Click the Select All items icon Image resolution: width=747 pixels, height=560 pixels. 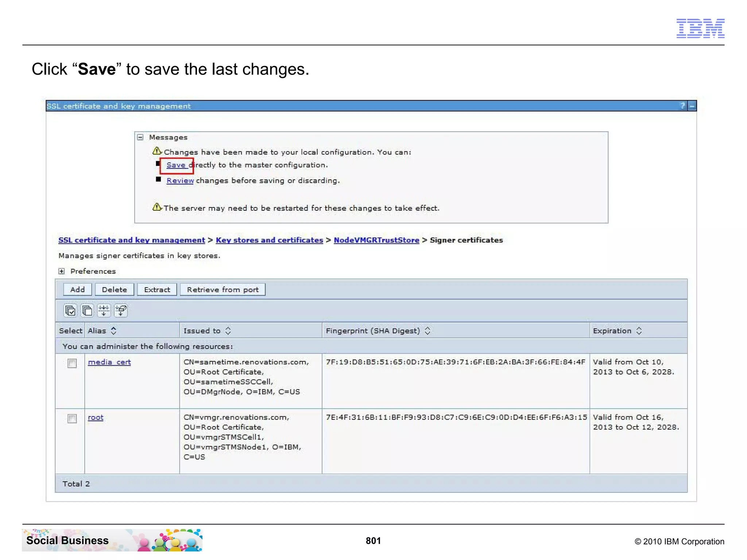point(70,311)
